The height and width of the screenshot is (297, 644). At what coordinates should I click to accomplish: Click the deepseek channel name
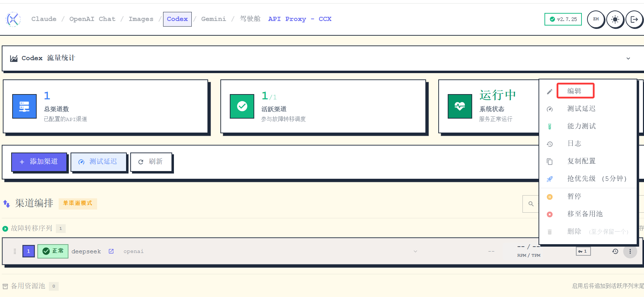[x=86, y=252]
